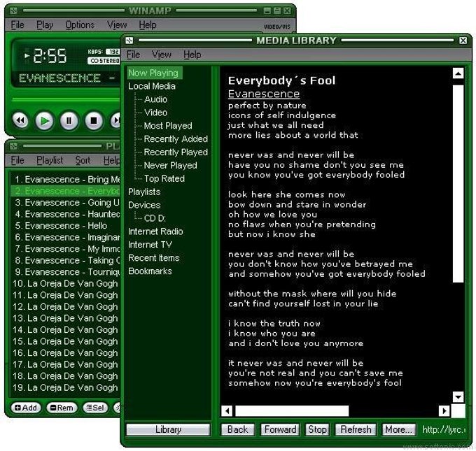Click the Forward button in the lyrics browser
The image size is (476, 451).
280,429
